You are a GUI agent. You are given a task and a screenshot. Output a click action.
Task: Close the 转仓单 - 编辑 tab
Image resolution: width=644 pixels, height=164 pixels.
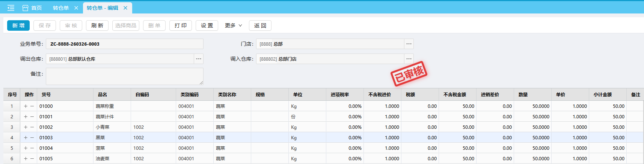(x=125, y=8)
